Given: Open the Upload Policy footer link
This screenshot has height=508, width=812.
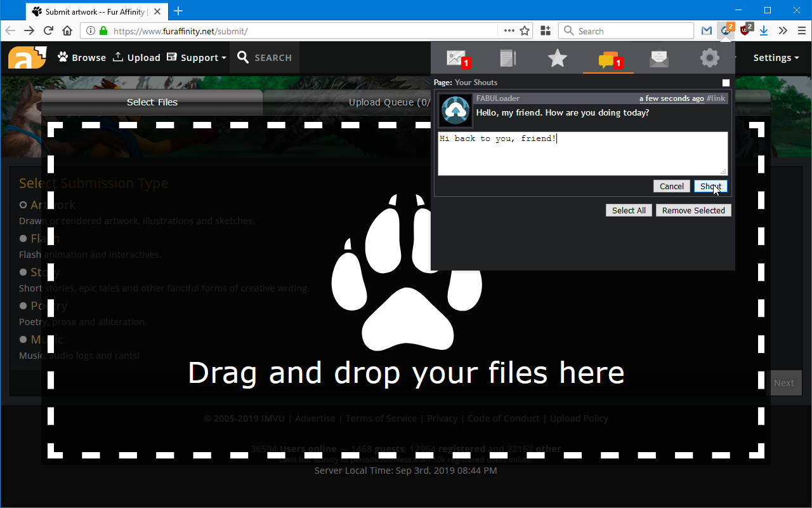Looking at the screenshot, I should pyautogui.click(x=579, y=418).
